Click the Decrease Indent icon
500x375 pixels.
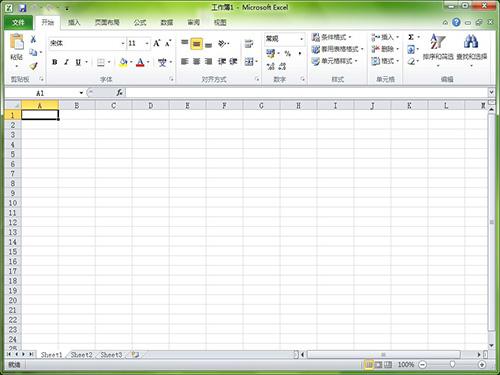pos(222,62)
